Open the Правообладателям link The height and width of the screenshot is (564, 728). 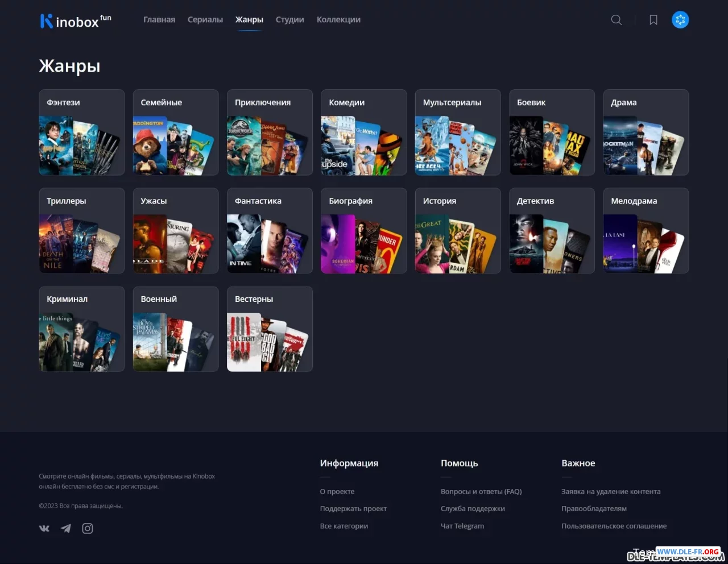[x=594, y=509]
